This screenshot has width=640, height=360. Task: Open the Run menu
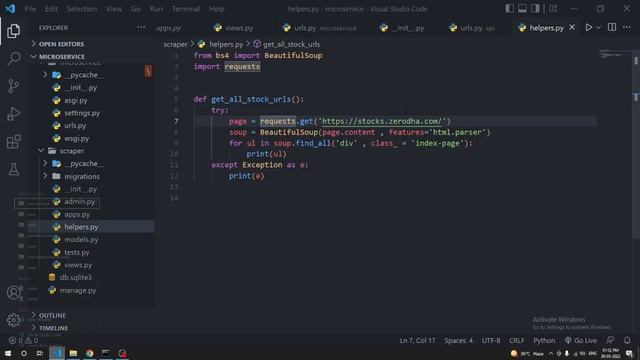(x=156, y=9)
